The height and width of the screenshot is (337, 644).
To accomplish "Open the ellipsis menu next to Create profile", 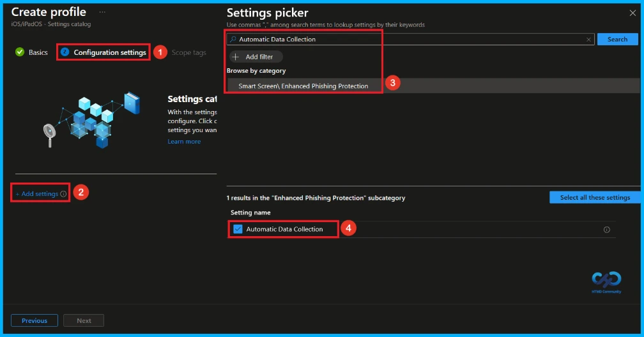I will click(x=102, y=12).
